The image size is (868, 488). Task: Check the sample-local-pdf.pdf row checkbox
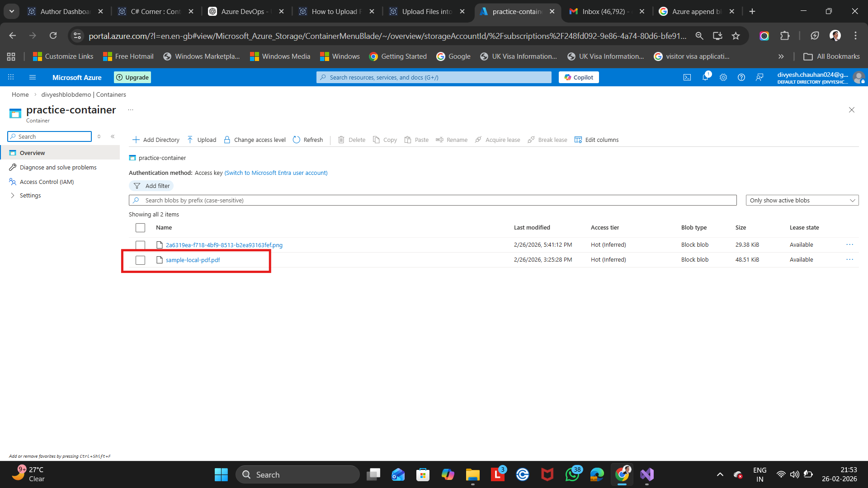[141, 260]
